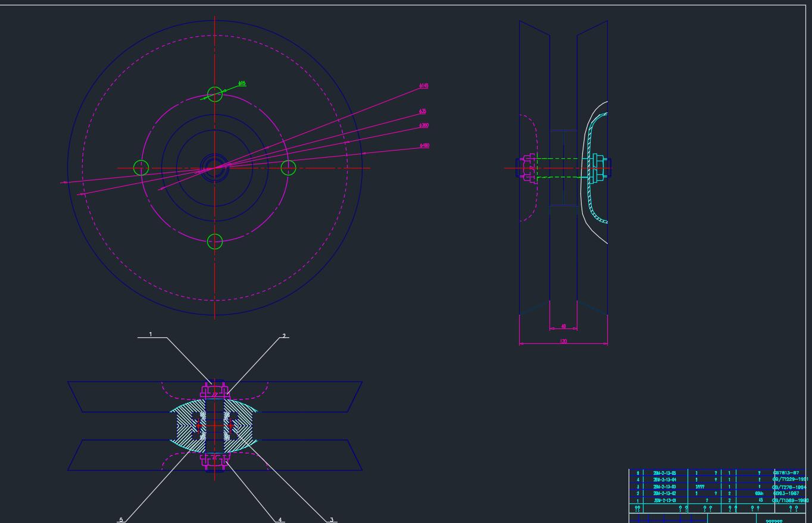Image resolution: width=812 pixels, height=523 pixels.
Task: Click the GB/T1229-1991 standard entry
Action: (x=790, y=480)
